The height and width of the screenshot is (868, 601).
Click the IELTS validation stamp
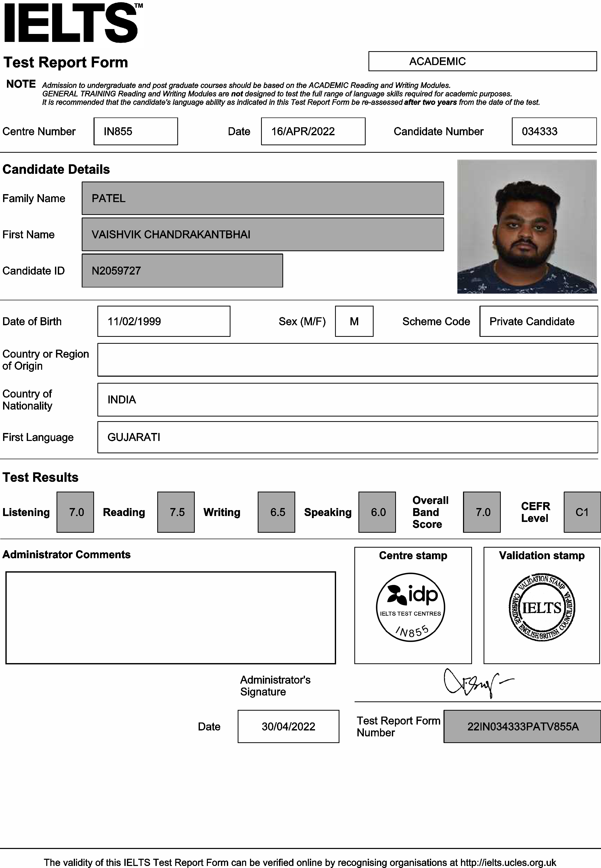coord(541,607)
